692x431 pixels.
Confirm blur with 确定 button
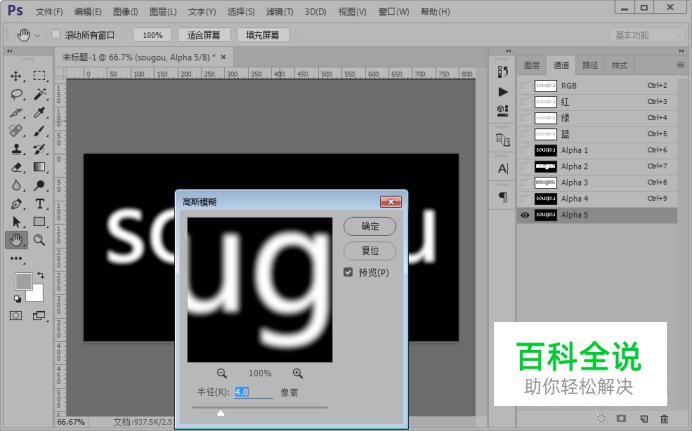pos(370,226)
